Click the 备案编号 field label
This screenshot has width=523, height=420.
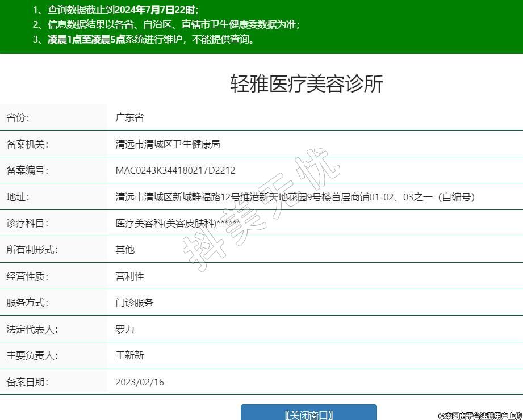(27, 170)
